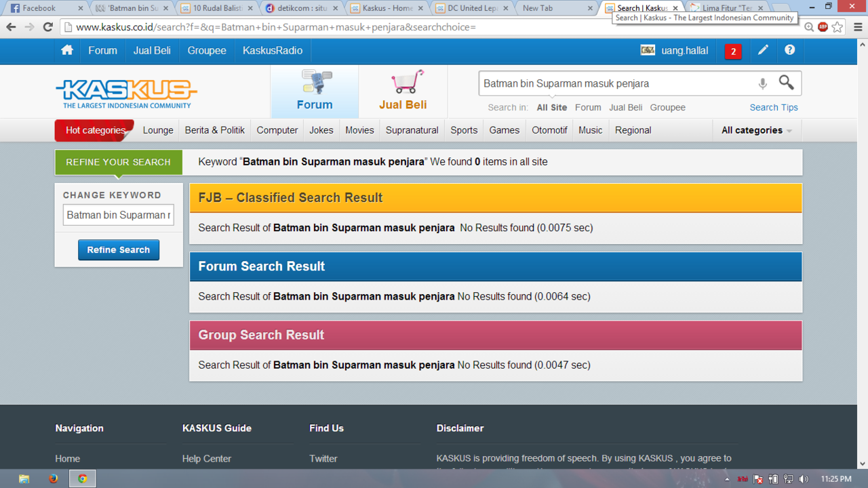Select the Jual Beli cart tab

[403, 91]
